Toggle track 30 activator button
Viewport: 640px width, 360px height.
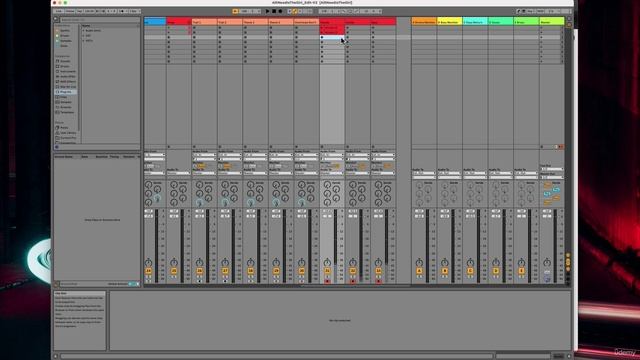pos(302,271)
